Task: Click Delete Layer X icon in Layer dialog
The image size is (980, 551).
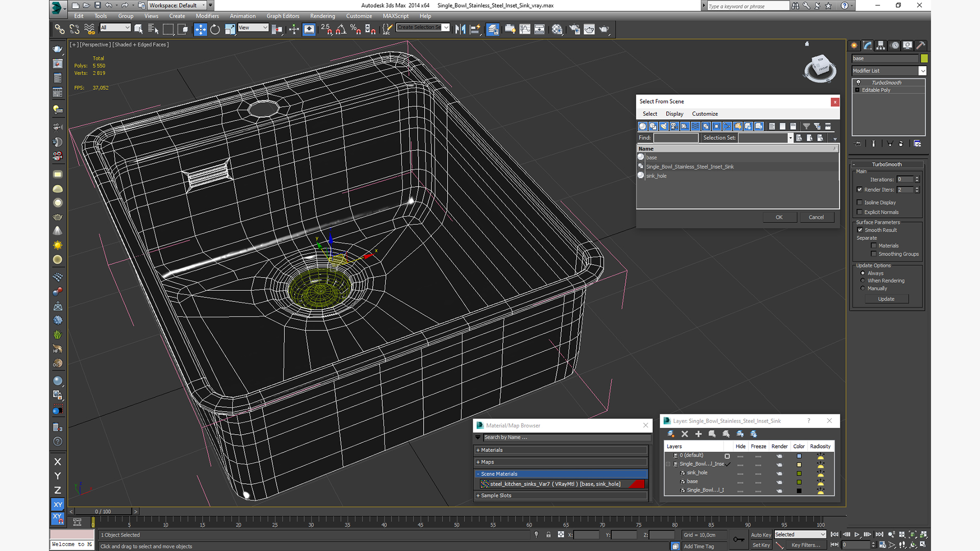Action: click(x=684, y=434)
